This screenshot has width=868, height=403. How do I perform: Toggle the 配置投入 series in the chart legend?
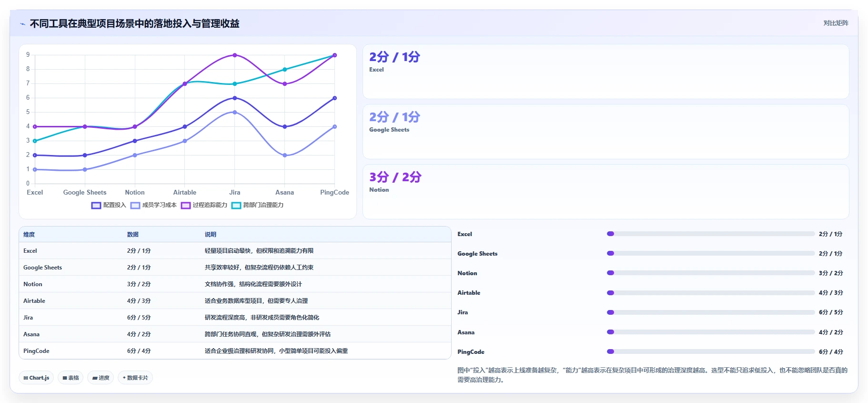pos(109,205)
